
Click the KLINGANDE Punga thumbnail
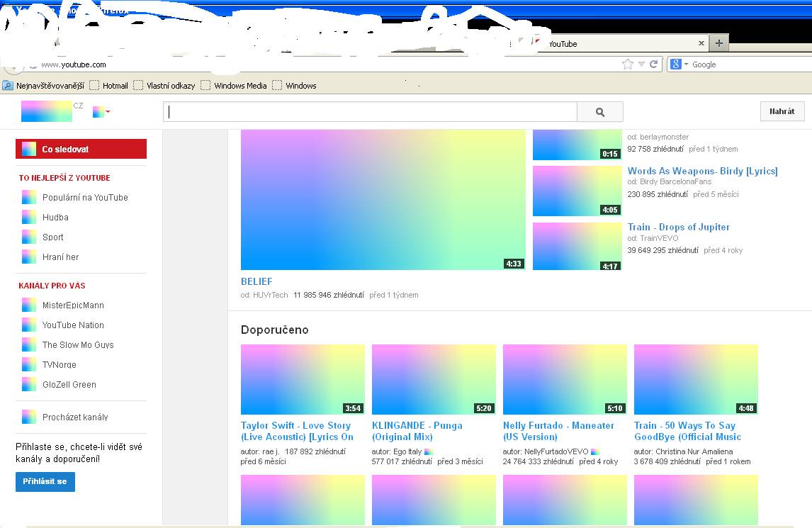[x=434, y=379]
